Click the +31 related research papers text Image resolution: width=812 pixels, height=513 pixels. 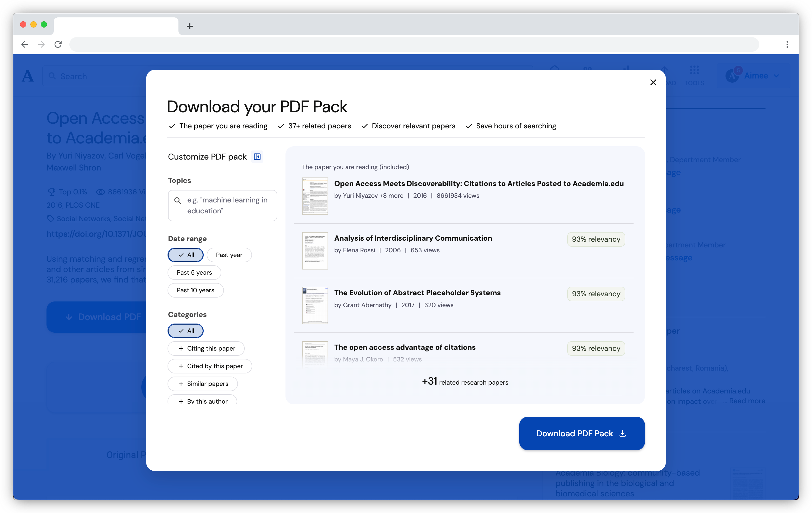[x=465, y=382]
